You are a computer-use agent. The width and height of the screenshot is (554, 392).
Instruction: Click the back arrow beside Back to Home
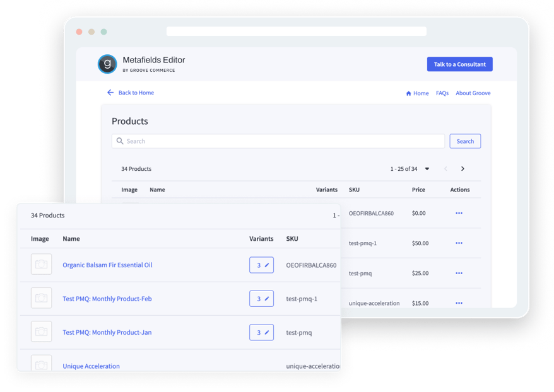[x=110, y=93]
